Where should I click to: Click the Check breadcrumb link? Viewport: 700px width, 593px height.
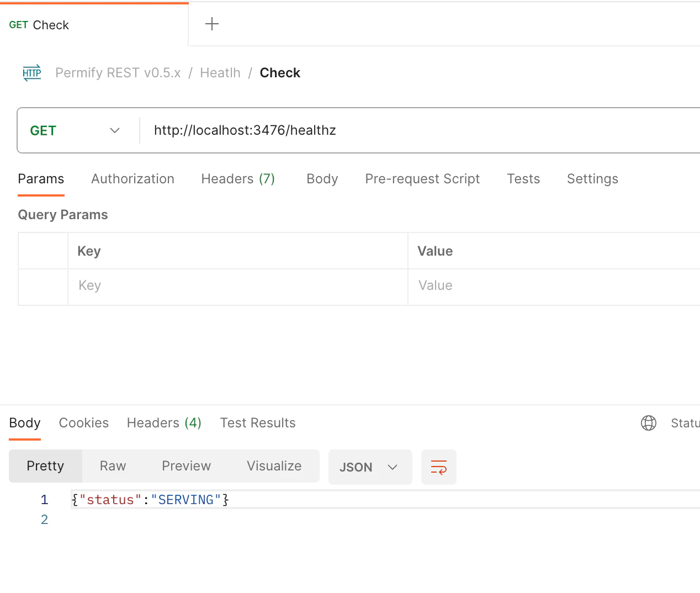pos(280,72)
